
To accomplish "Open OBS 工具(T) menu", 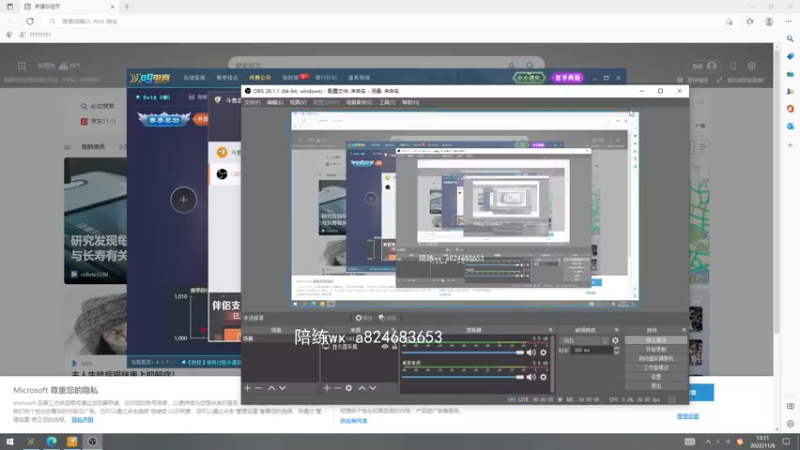I will tap(387, 103).
